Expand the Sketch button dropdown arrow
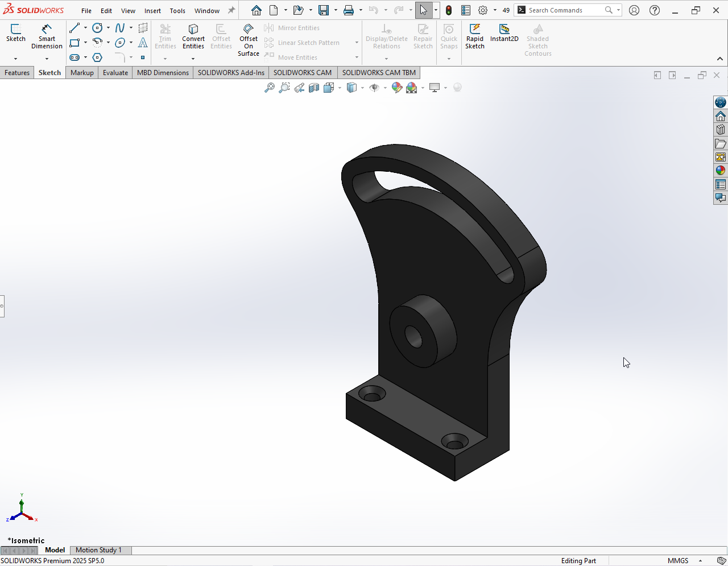This screenshot has width=728, height=566. [x=15, y=59]
